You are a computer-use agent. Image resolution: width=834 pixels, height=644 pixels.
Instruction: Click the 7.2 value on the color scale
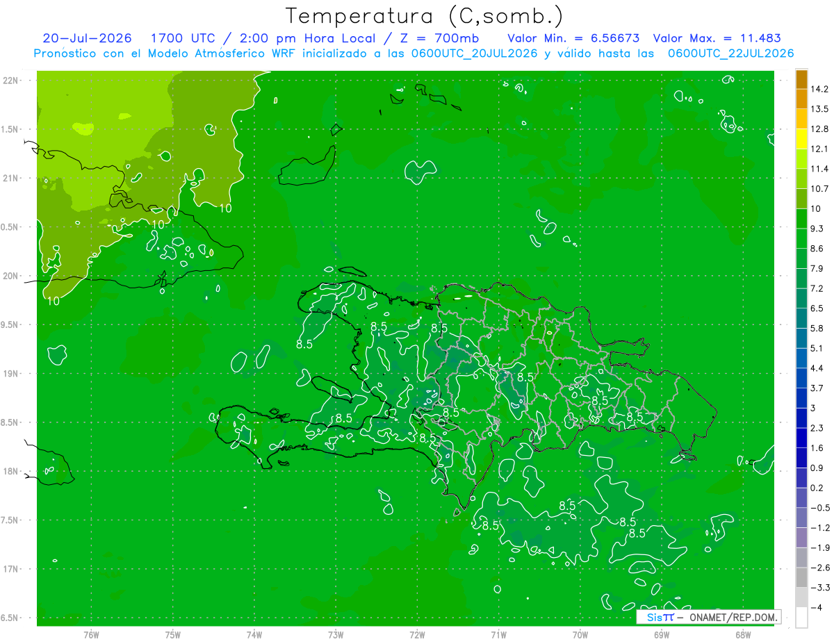tap(817, 288)
